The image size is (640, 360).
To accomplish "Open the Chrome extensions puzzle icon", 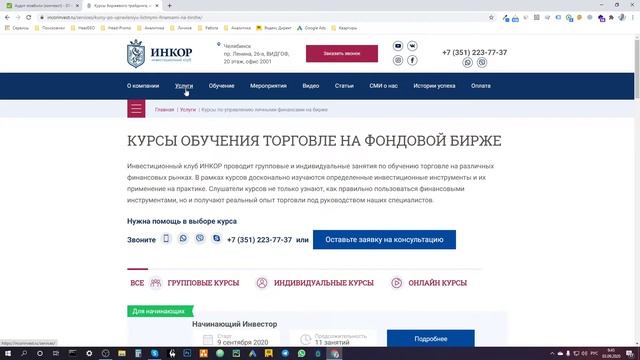I will (611, 18).
